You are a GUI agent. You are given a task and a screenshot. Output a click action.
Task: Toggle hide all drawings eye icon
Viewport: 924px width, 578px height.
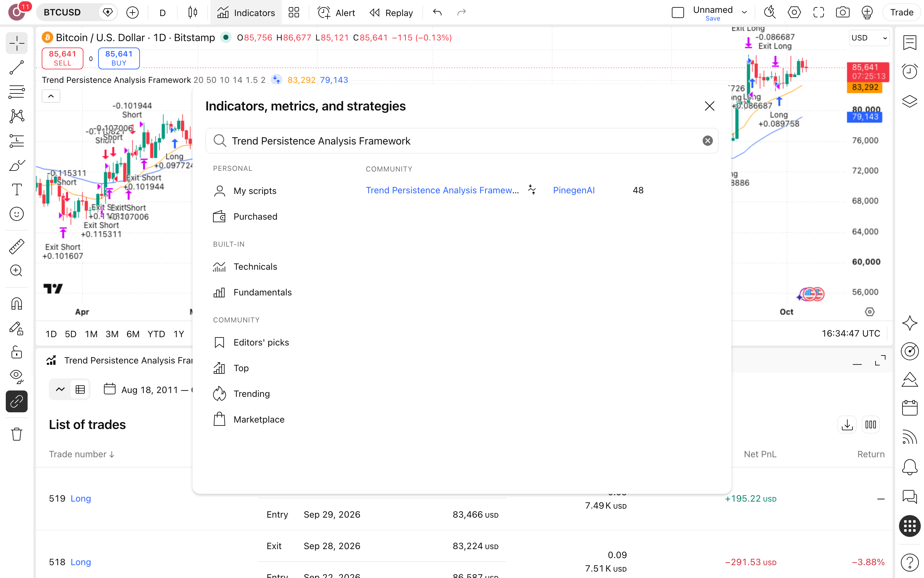click(x=16, y=377)
